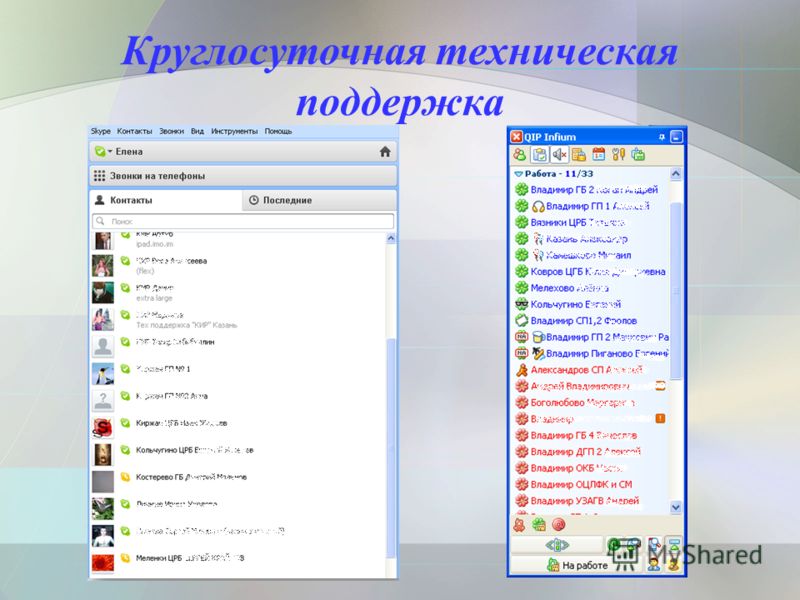The image size is (800, 600).
Task: Click the red flower status icon at QIP bottom
Action: (519, 525)
